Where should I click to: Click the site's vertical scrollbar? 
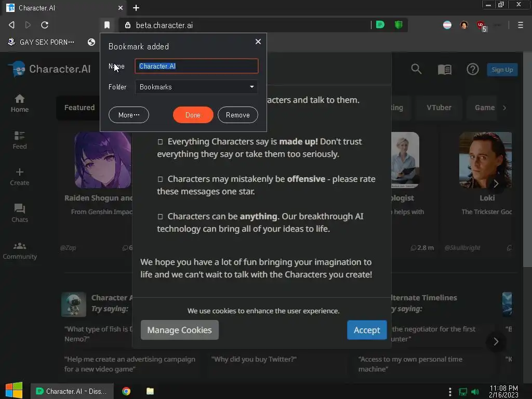(x=527, y=159)
